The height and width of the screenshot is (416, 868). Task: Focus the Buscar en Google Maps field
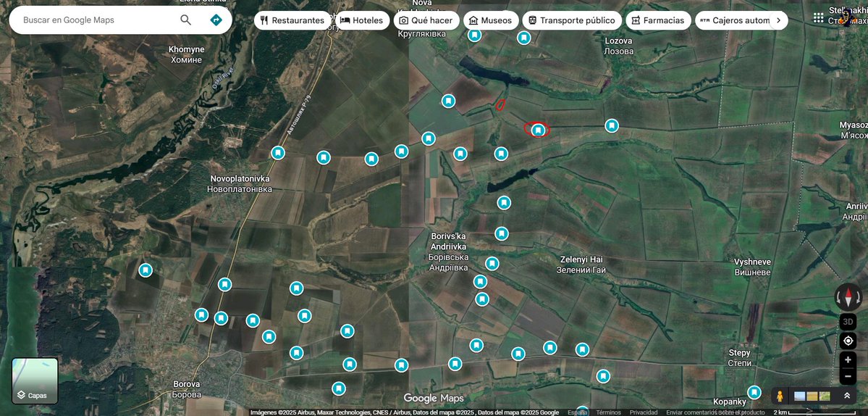coord(97,20)
